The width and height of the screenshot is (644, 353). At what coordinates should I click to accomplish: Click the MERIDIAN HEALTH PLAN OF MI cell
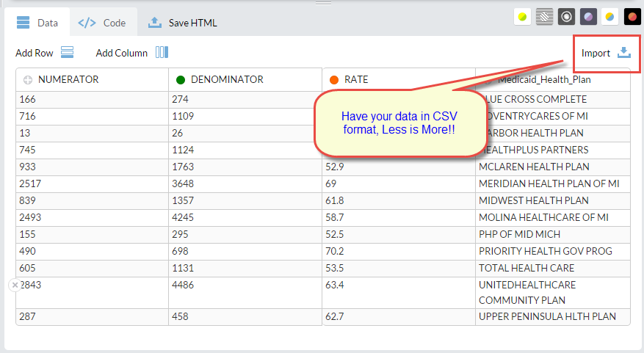pos(553,184)
